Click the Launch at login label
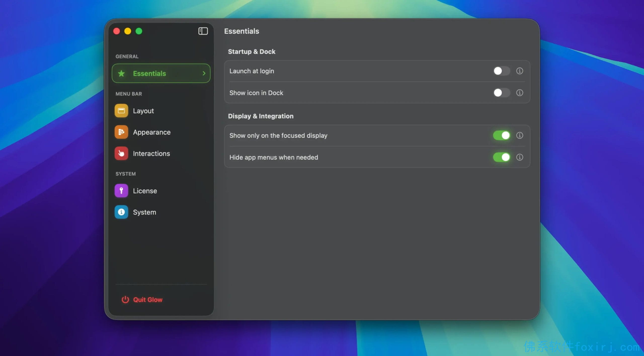Screen dimensions: 644x356 click(x=252, y=71)
